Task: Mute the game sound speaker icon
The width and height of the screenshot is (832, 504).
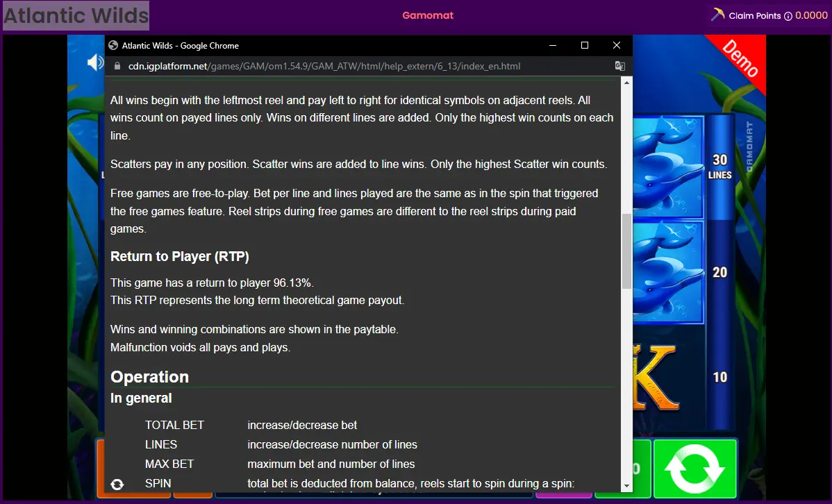Action: tap(95, 62)
